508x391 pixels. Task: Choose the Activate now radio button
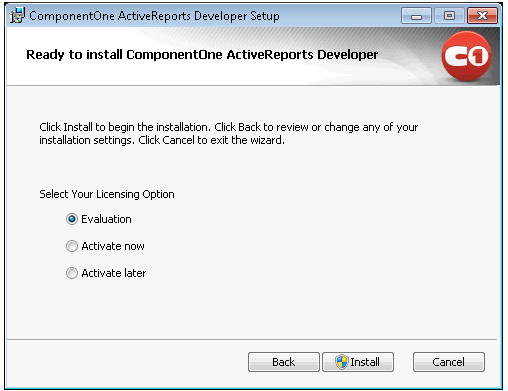(x=72, y=246)
